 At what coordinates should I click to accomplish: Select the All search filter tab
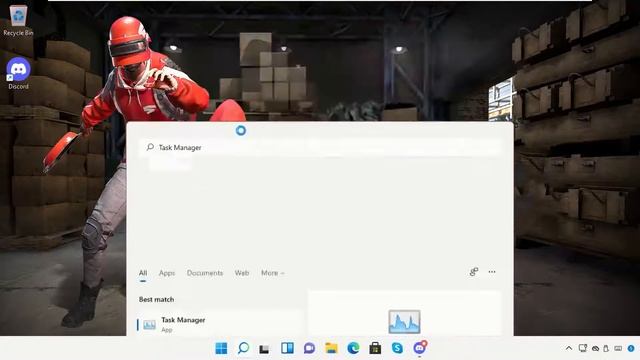(x=143, y=273)
